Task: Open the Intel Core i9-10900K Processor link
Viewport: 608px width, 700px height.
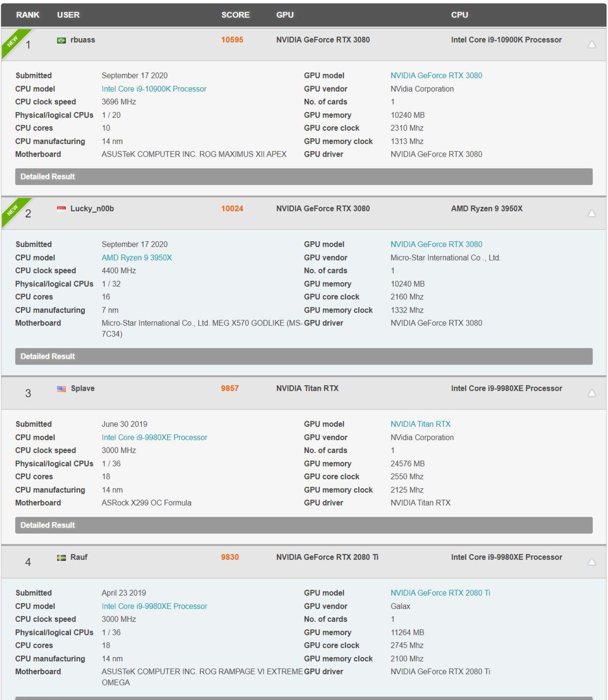Action: (x=154, y=88)
